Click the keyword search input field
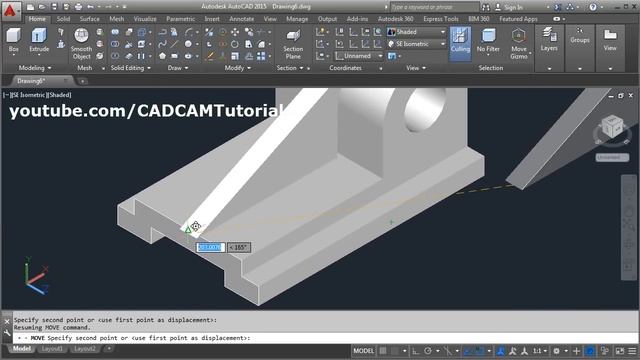 (x=434, y=7)
